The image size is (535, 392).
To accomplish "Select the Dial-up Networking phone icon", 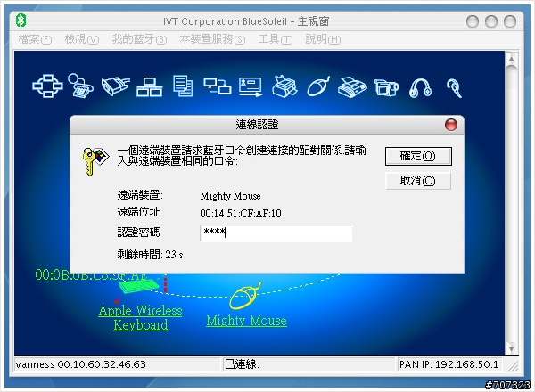I will pyautogui.click(x=80, y=86).
